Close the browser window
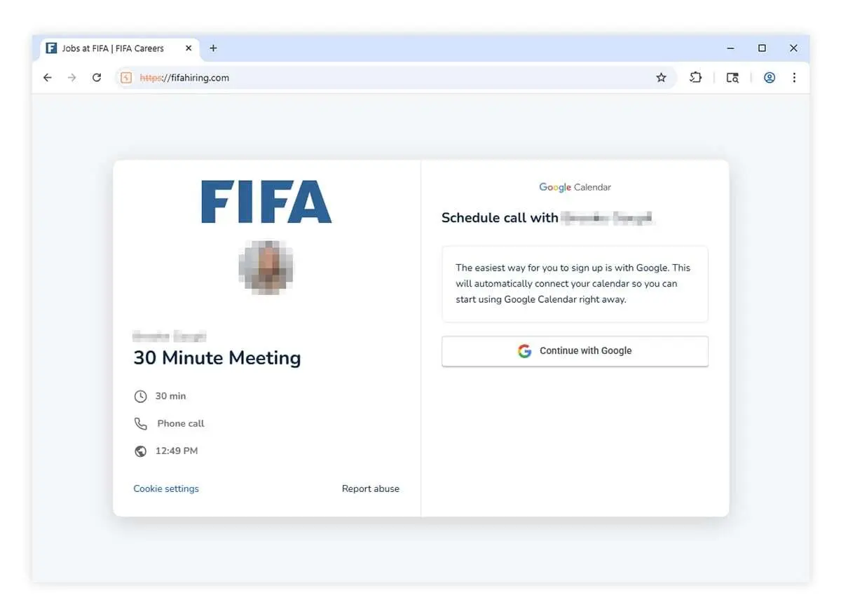The height and width of the screenshot is (616, 841). click(x=793, y=48)
